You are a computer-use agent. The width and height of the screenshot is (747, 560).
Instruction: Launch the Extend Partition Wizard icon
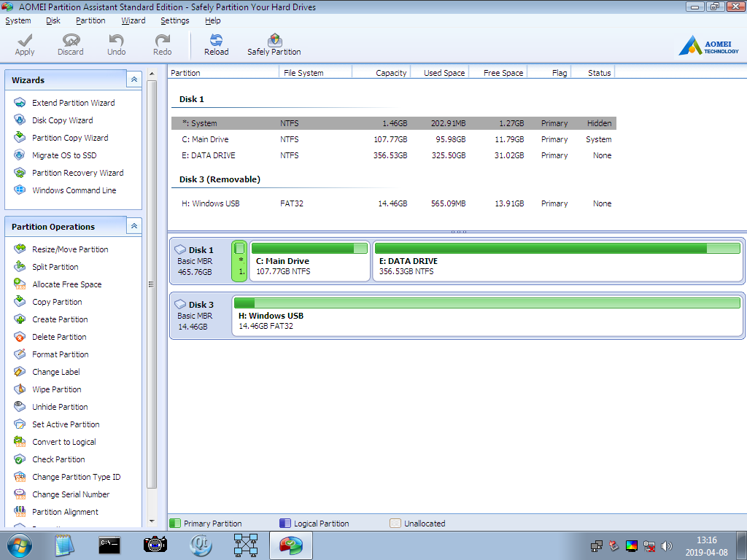coord(20,102)
